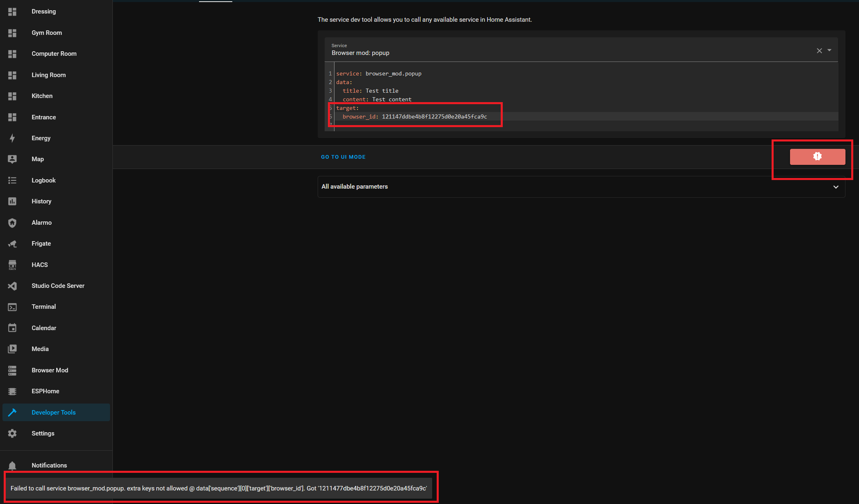Launch Studio Code Server icon

(12, 285)
